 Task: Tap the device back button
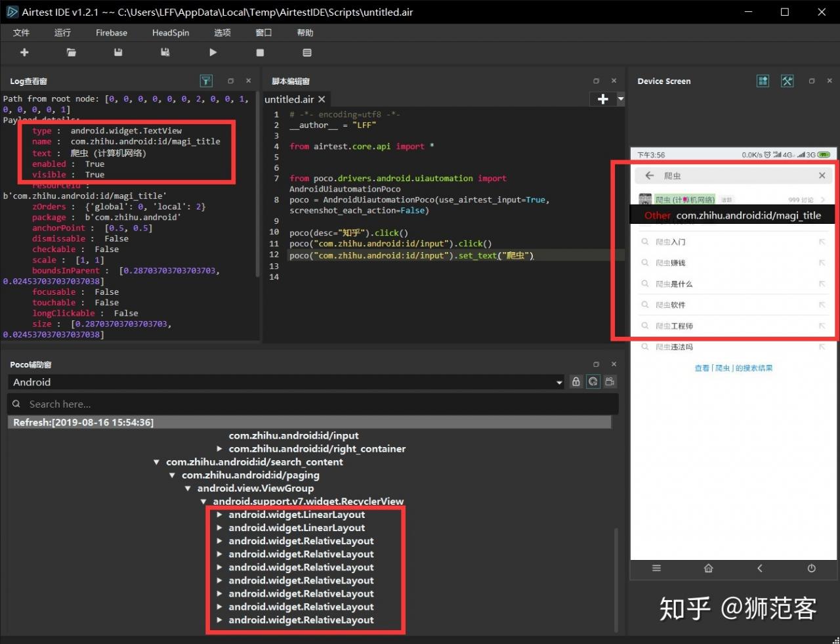point(760,569)
